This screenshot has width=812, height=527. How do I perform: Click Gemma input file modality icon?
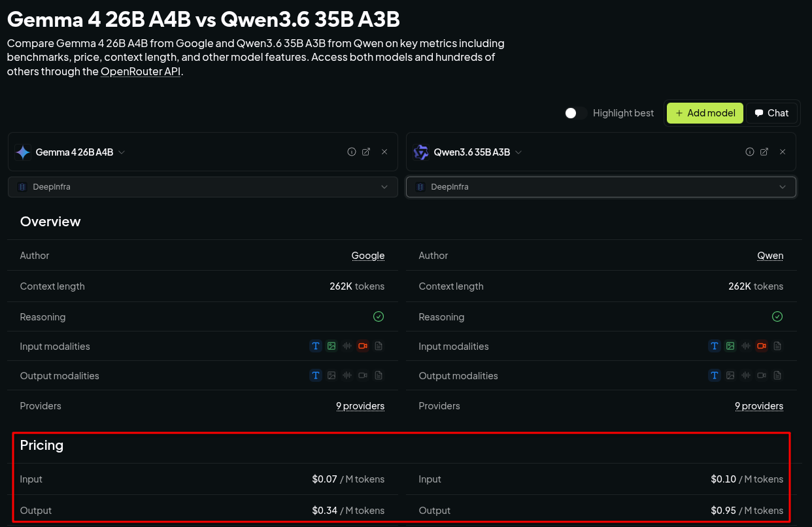point(379,346)
